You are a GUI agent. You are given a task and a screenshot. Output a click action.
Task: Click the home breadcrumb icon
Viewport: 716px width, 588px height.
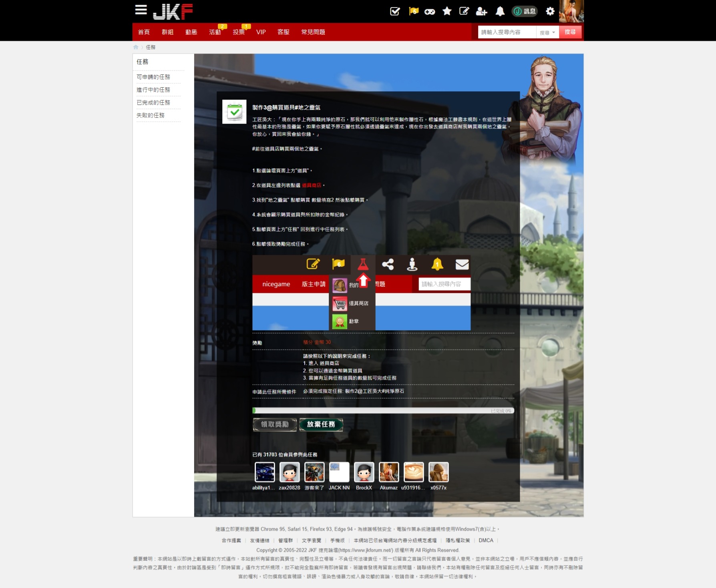pos(136,47)
